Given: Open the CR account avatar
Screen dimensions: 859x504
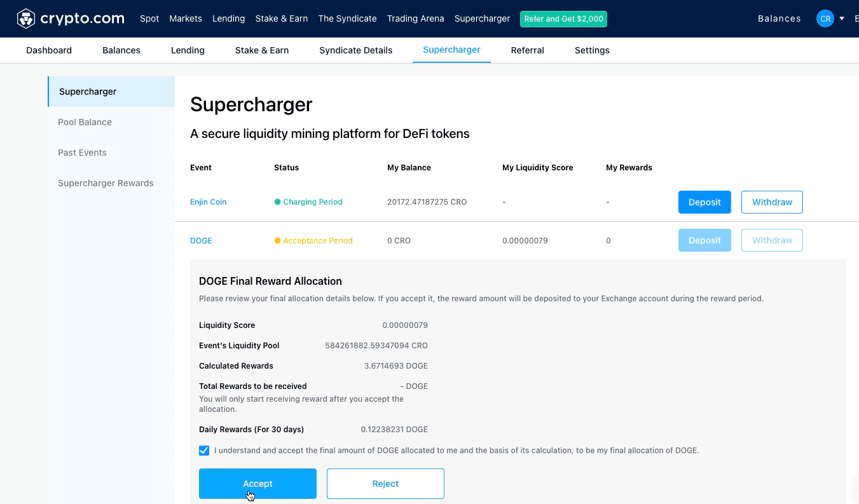Looking at the screenshot, I should [x=825, y=18].
